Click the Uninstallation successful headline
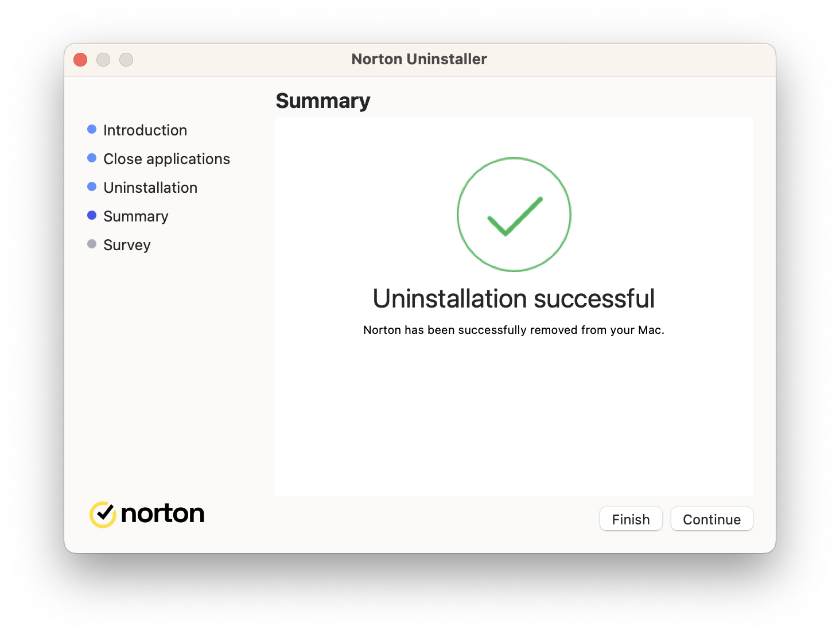Image resolution: width=840 pixels, height=638 pixels. pos(514,298)
